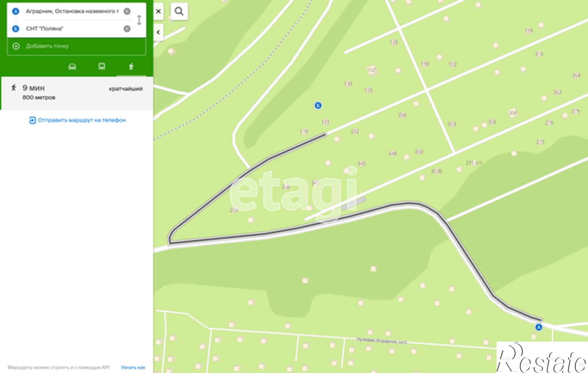The width and height of the screenshot is (588, 373).
Task: Add another route point via Добавить точку
Action: pyautogui.click(x=76, y=46)
